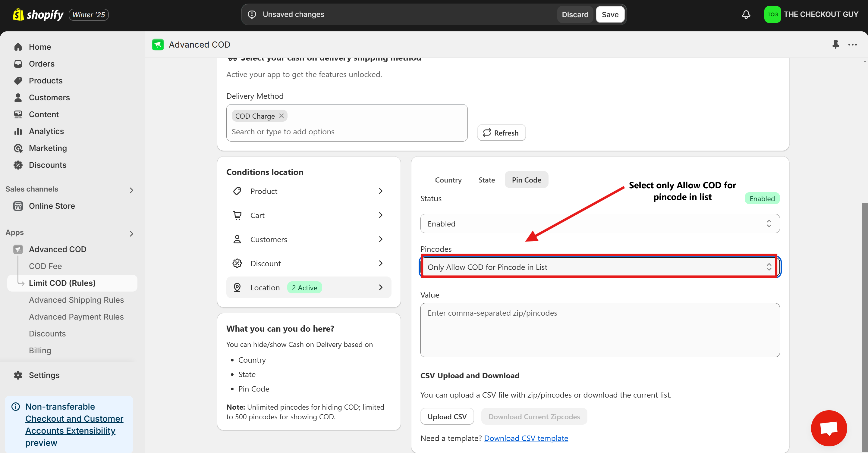
Task: Open the chat support bubble
Action: [829, 428]
